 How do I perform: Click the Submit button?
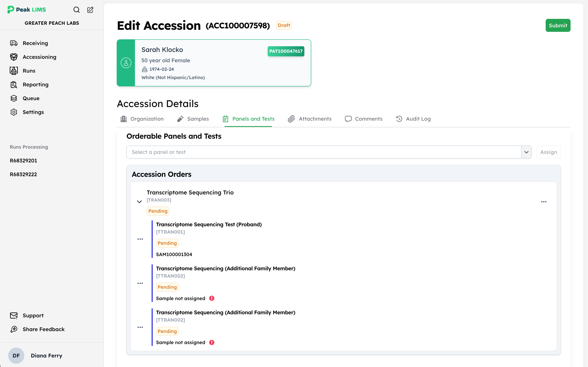pyautogui.click(x=558, y=25)
